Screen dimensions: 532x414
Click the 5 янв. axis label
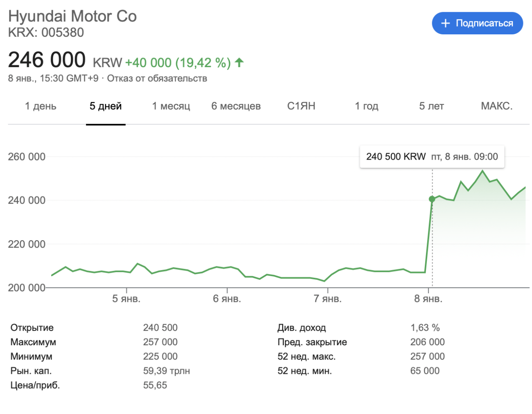click(126, 299)
